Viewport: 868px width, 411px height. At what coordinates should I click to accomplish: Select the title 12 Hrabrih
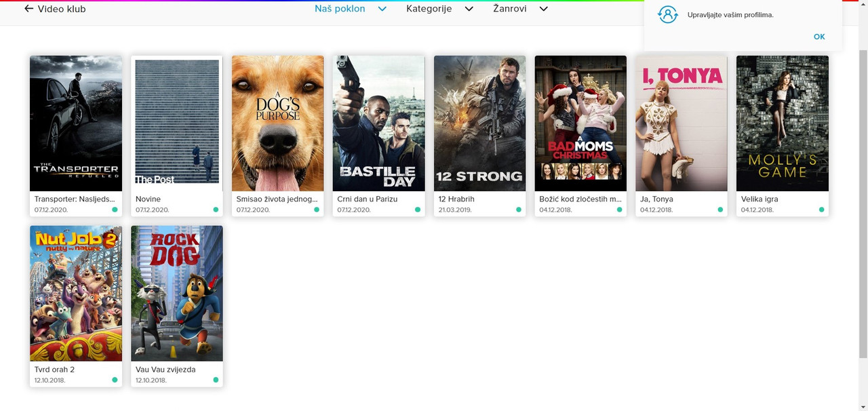point(456,199)
